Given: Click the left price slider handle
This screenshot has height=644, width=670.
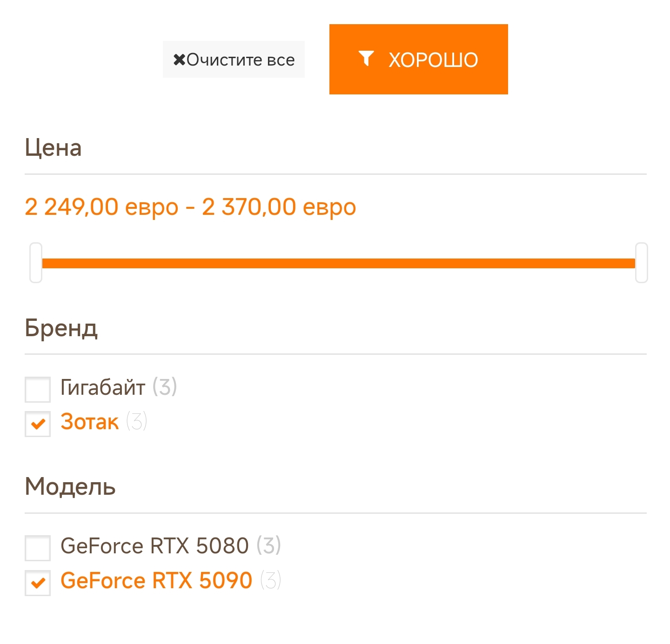Looking at the screenshot, I should pyautogui.click(x=36, y=263).
